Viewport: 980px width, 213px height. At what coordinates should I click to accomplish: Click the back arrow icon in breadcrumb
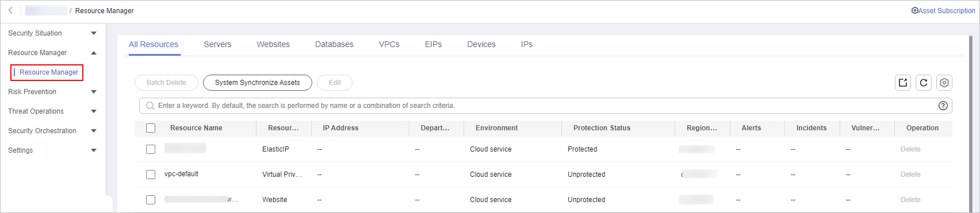10,11
